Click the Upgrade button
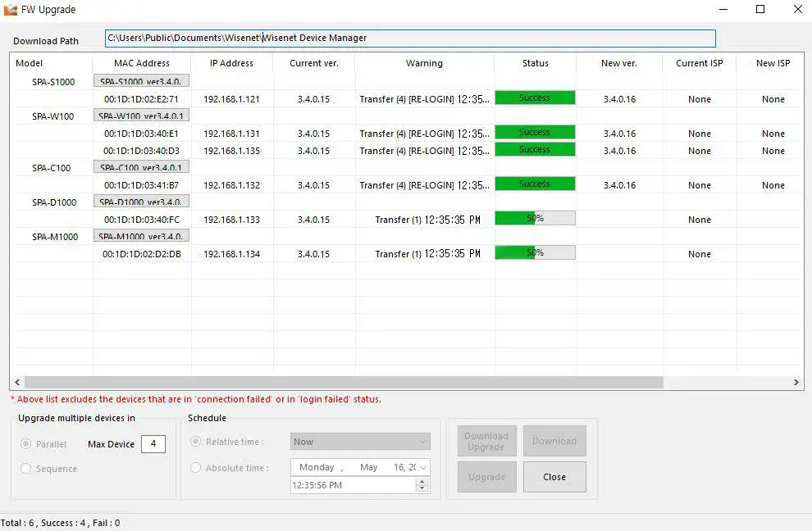 pyautogui.click(x=486, y=477)
